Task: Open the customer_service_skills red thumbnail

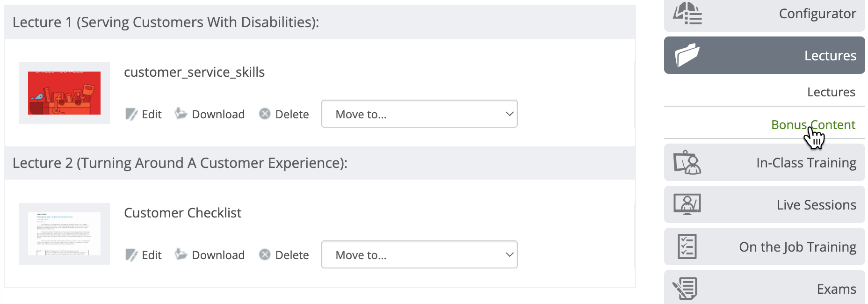Action: 64,93
